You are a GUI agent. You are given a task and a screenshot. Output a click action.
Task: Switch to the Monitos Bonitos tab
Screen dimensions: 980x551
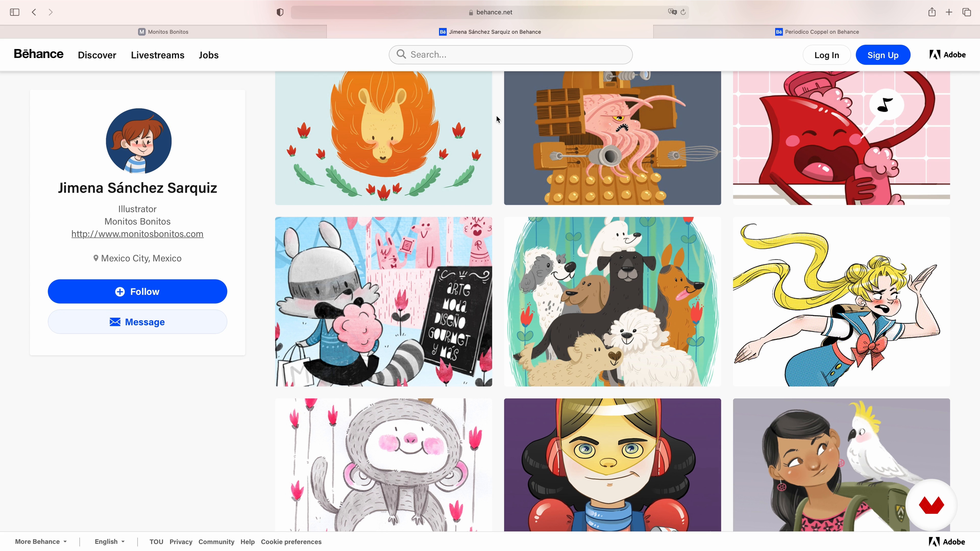click(x=163, y=32)
